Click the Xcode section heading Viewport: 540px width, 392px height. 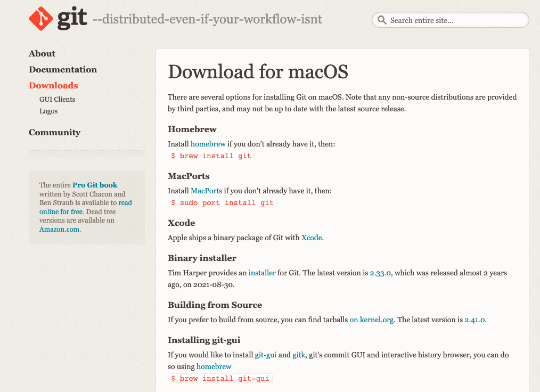pyautogui.click(x=182, y=223)
